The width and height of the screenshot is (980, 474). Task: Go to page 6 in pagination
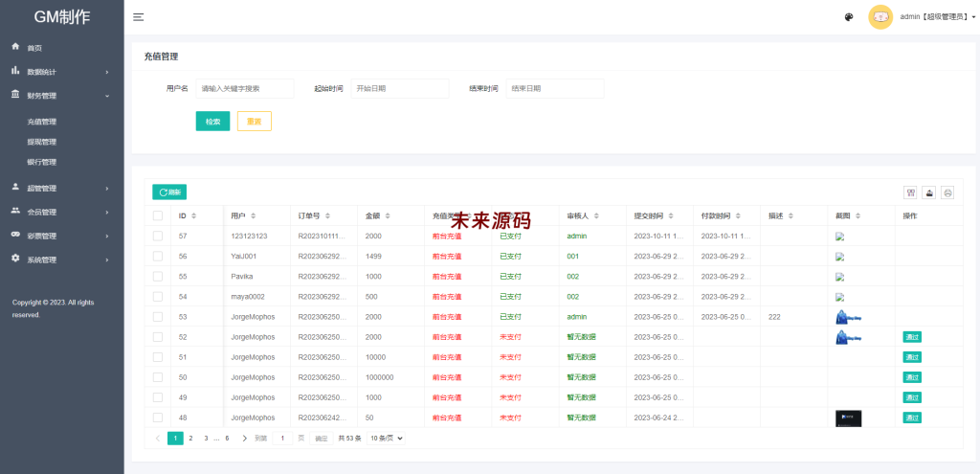227,439
